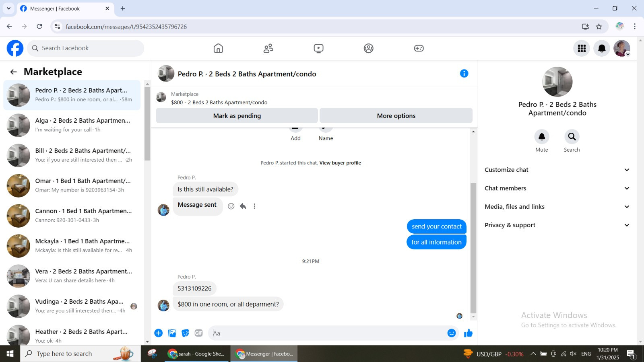Open a new browser tab
Image resolution: width=644 pixels, height=362 pixels.
point(123,8)
